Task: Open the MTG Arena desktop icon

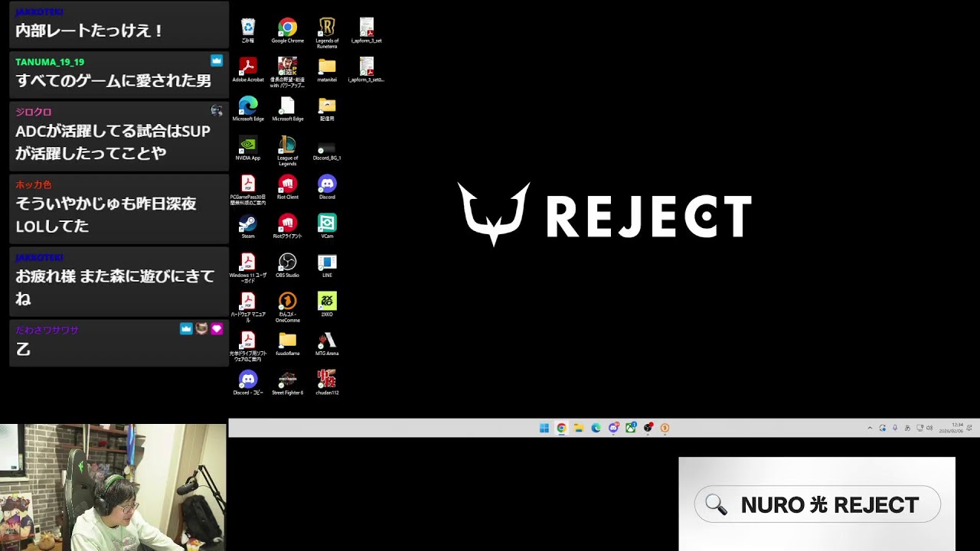Action: 327,344
